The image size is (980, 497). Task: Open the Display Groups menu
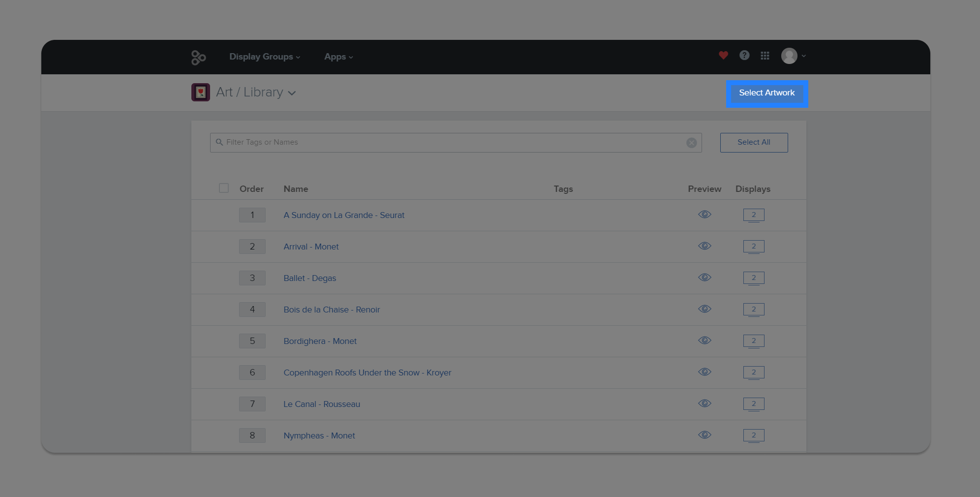pyautogui.click(x=265, y=57)
